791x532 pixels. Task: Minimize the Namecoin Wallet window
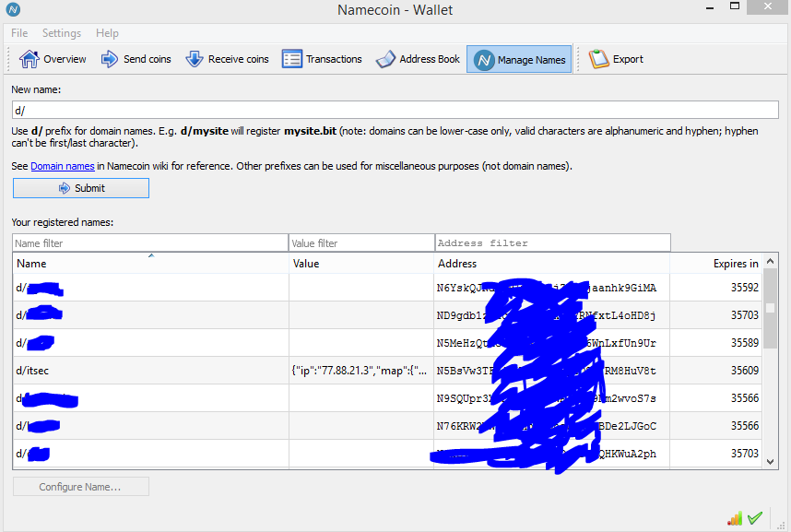pos(710,8)
